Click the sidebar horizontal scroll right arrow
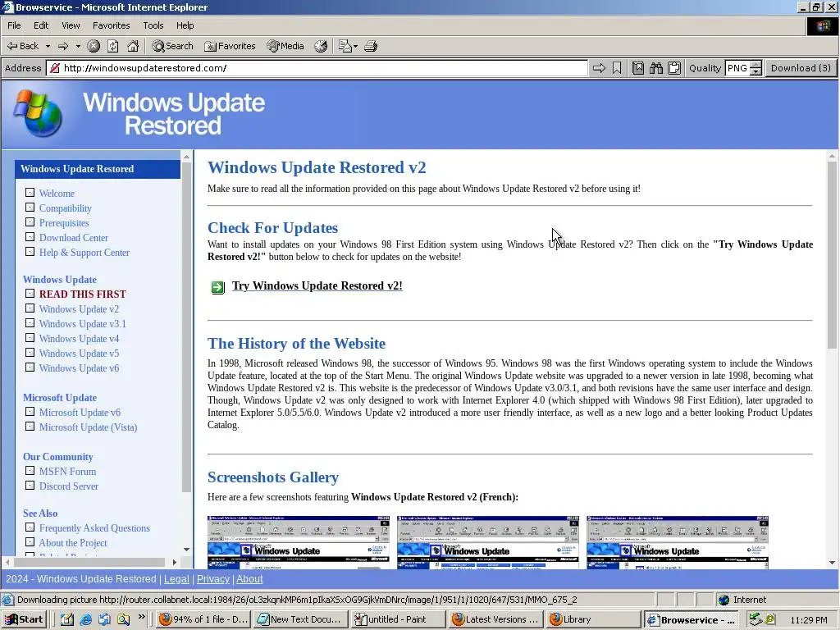The width and height of the screenshot is (840, 630). pyautogui.click(x=174, y=562)
